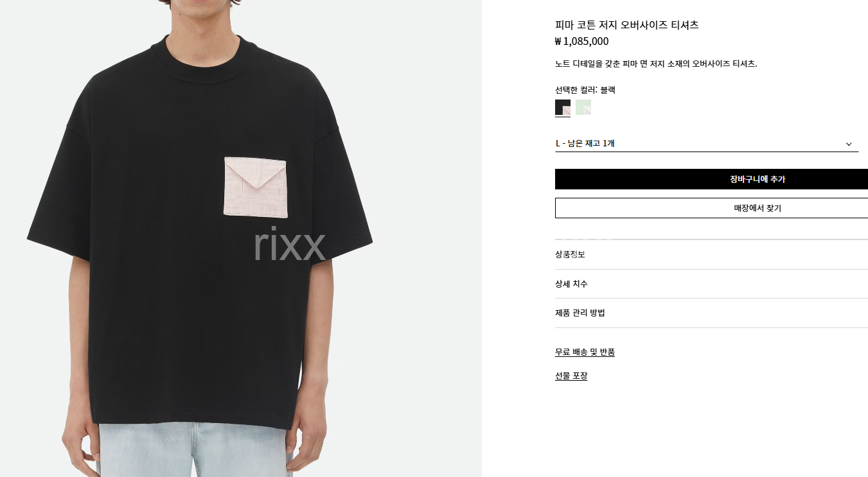This screenshot has width=868, height=477.
Task: Click the 매장에서 찾기 button
Action: point(711,208)
